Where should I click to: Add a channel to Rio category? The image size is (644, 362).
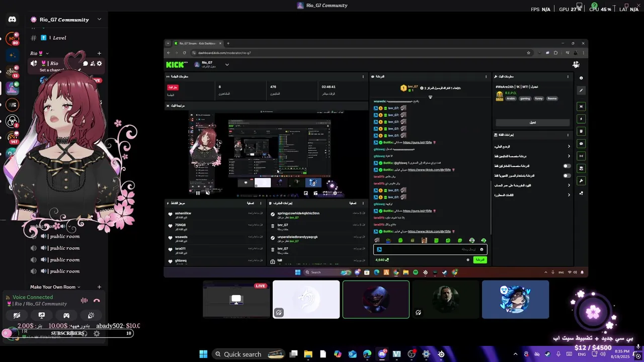click(99, 53)
